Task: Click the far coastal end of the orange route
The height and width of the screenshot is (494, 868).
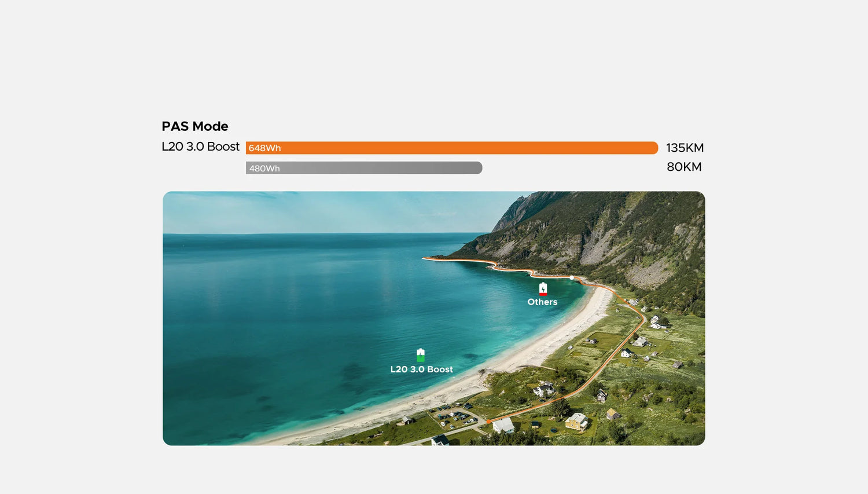Action: point(425,258)
